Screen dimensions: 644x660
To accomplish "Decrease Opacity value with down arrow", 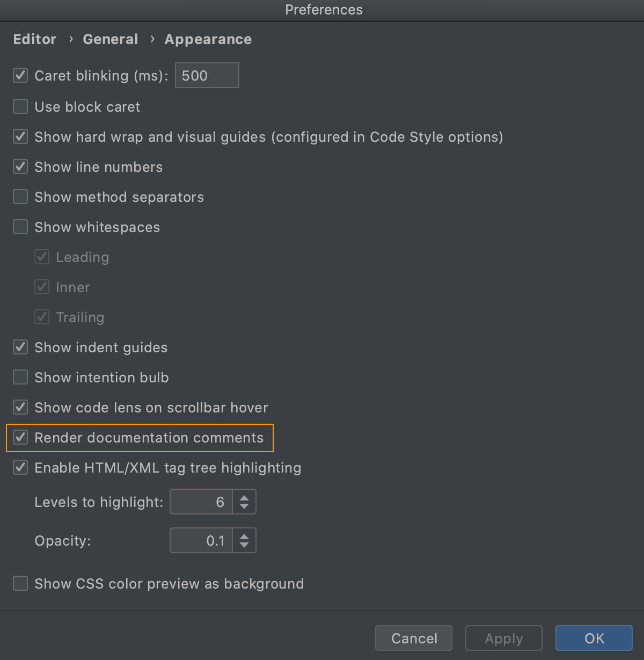I will tap(244, 545).
